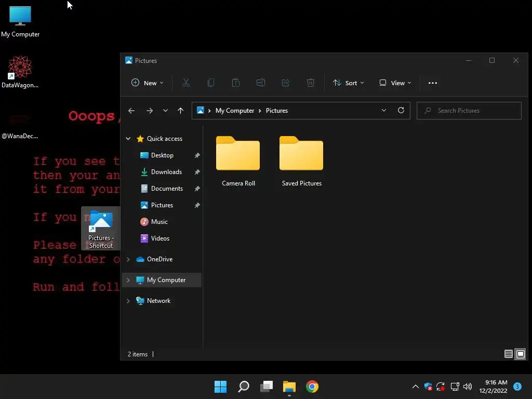Image resolution: width=532 pixels, height=399 pixels.
Task: Select the Camera Roll folder
Action: click(x=238, y=161)
